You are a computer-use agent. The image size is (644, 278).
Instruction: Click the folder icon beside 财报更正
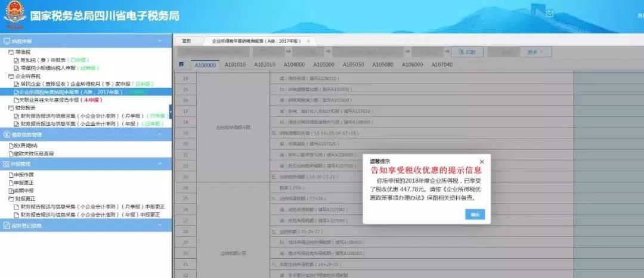pos(11,199)
